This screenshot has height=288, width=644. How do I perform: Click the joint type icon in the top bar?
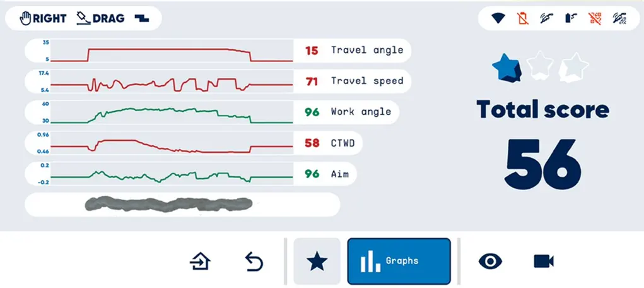tap(142, 18)
